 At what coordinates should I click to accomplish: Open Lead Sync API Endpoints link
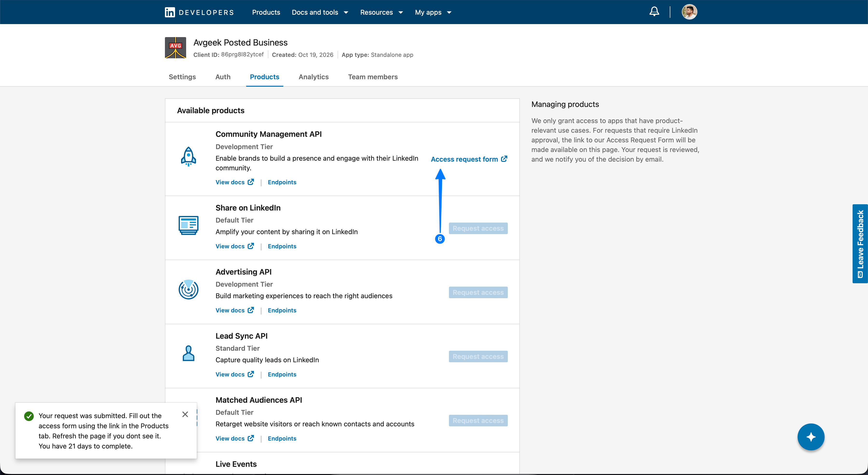coord(282,374)
